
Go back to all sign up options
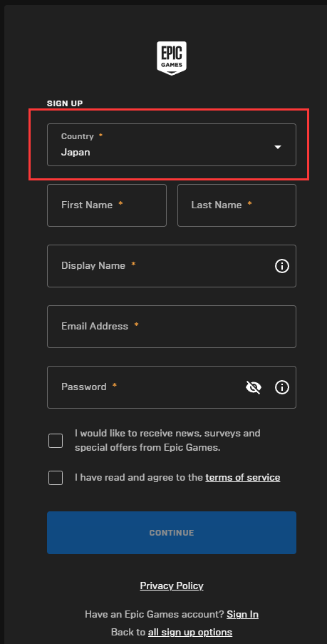190,632
